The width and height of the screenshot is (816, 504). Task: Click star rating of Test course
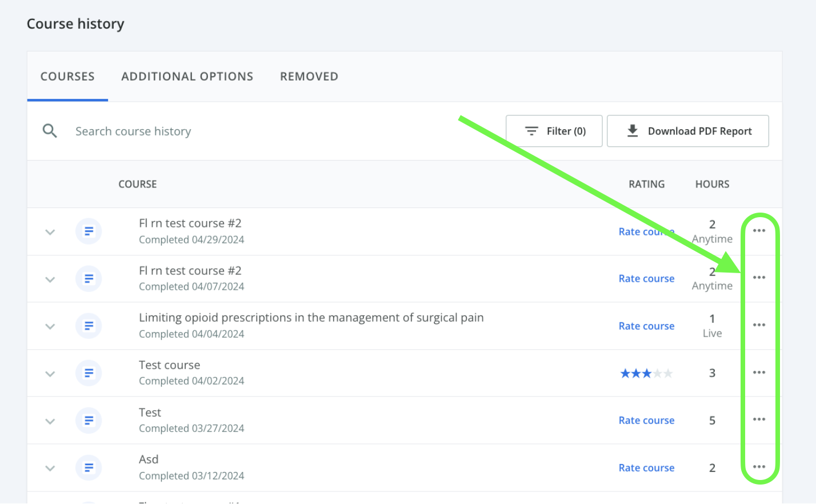coord(646,373)
